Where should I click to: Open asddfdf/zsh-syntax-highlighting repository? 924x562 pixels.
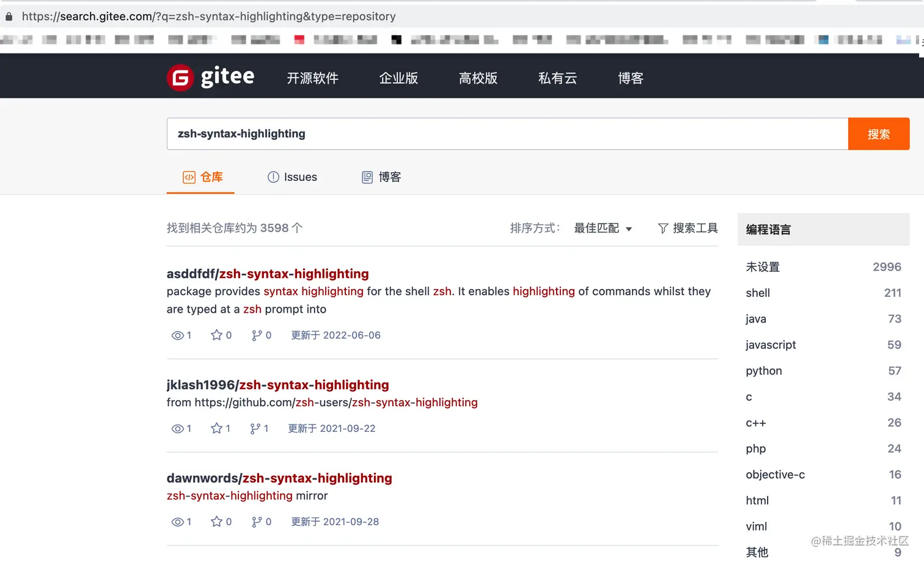[268, 274]
